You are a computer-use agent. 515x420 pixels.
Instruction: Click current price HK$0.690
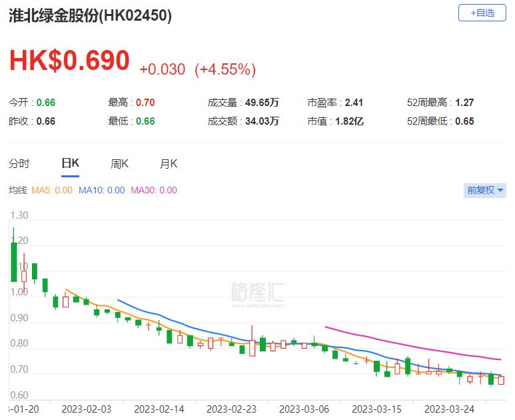point(69,60)
